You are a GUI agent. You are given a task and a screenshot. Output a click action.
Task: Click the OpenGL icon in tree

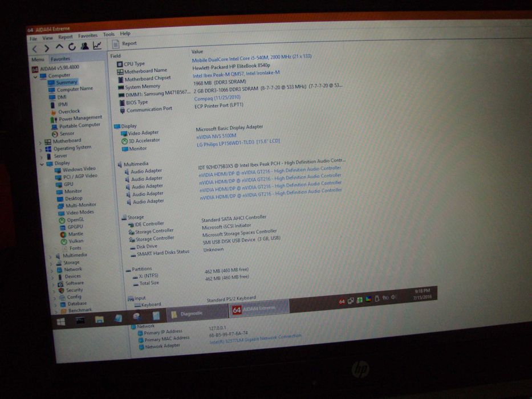point(62,221)
